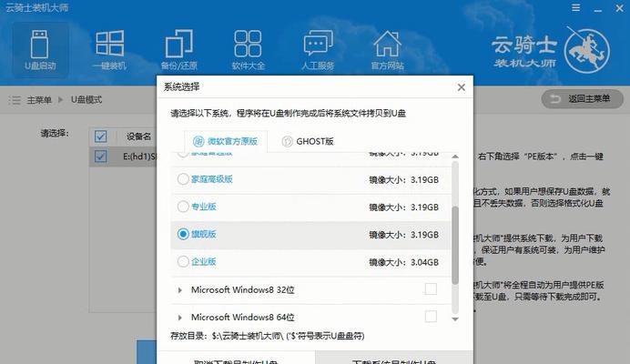Open the 备份/还原 section

click(x=179, y=50)
